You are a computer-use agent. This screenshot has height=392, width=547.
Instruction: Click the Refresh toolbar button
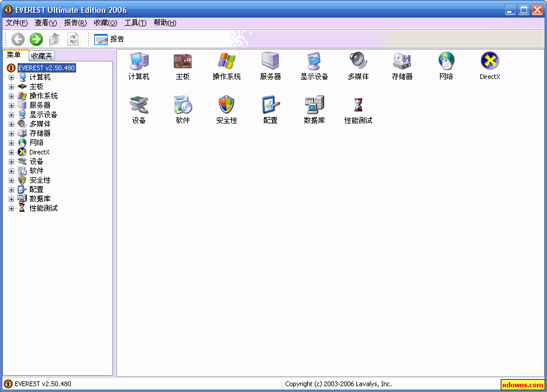click(73, 39)
